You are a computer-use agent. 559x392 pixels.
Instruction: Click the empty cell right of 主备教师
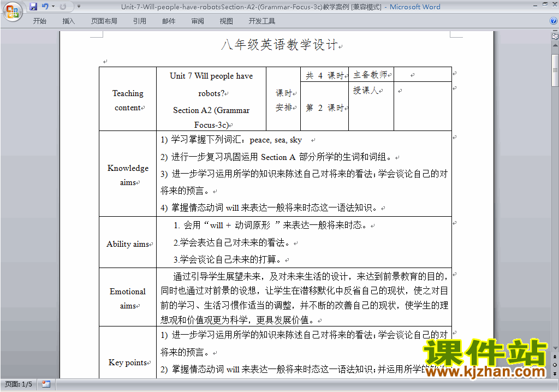[423, 75]
